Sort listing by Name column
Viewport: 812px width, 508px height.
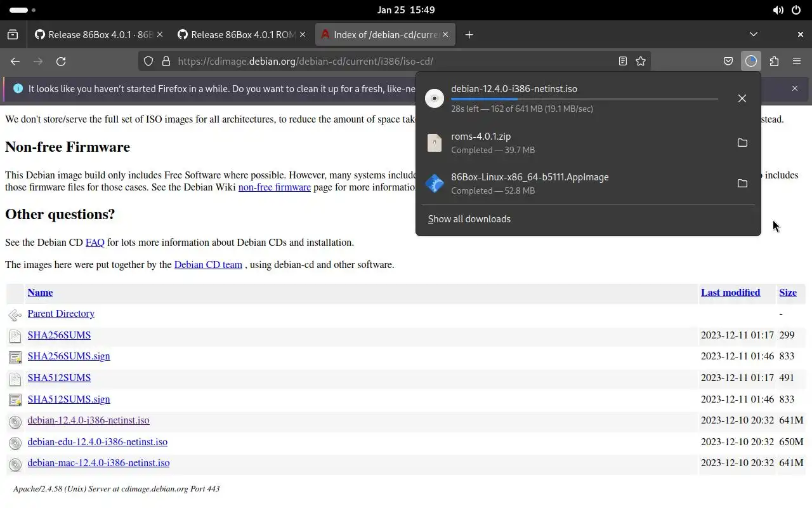[x=40, y=293]
